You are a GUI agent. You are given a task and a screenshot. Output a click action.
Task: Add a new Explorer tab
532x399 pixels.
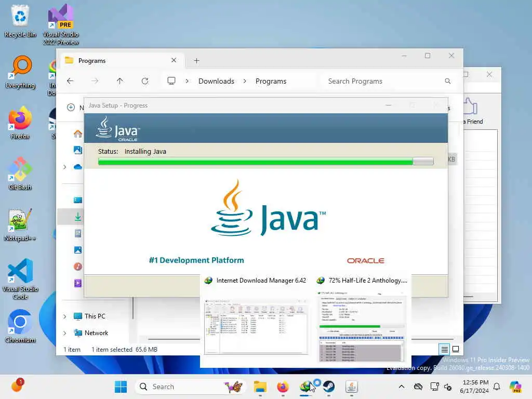196,61
